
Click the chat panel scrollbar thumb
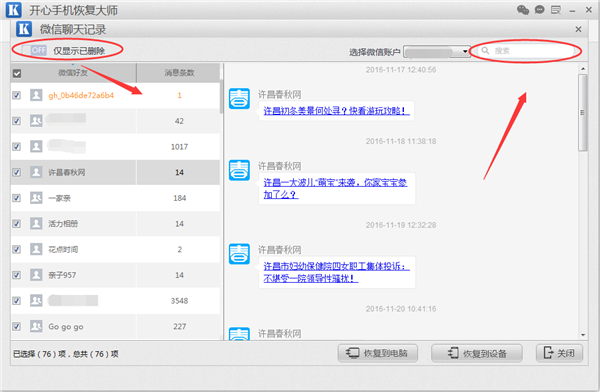pos(583,113)
